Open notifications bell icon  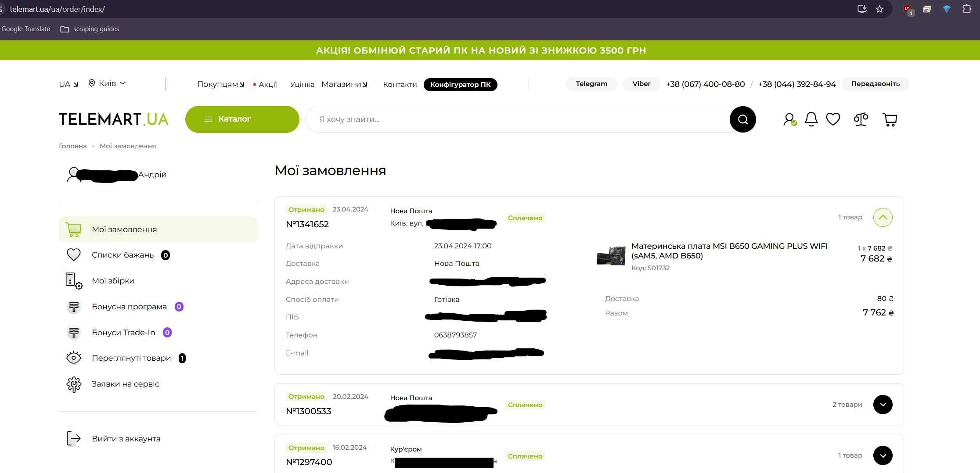pyautogui.click(x=811, y=119)
